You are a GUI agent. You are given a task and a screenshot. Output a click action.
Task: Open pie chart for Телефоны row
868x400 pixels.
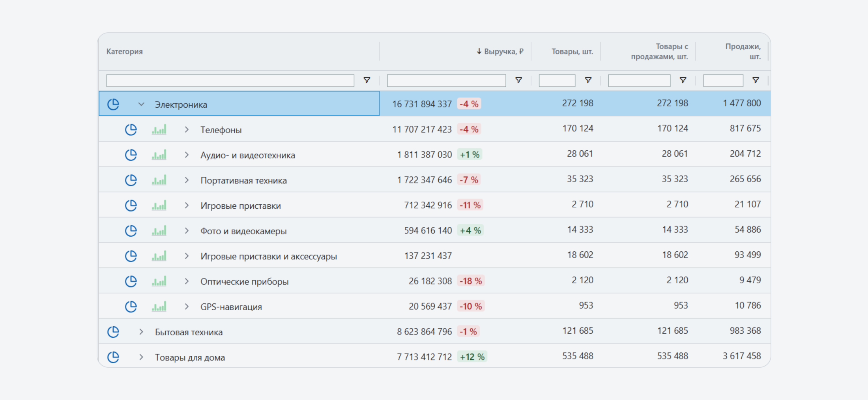(131, 129)
